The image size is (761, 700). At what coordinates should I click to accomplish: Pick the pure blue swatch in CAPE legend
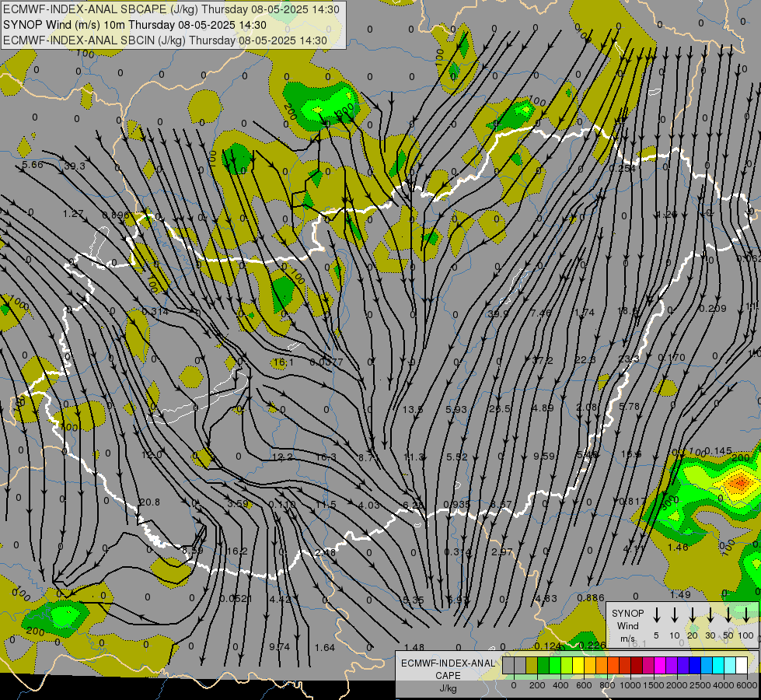694,666
